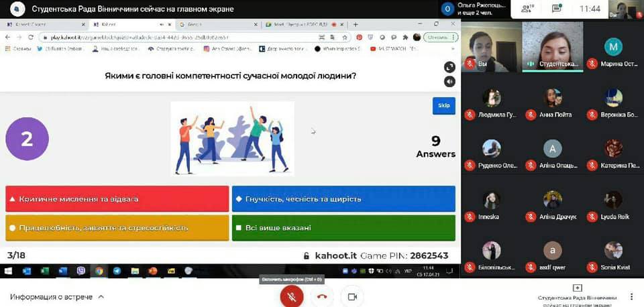Click the present-screen icon above Студентська Рада Вінниччини

[x=578, y=288]
